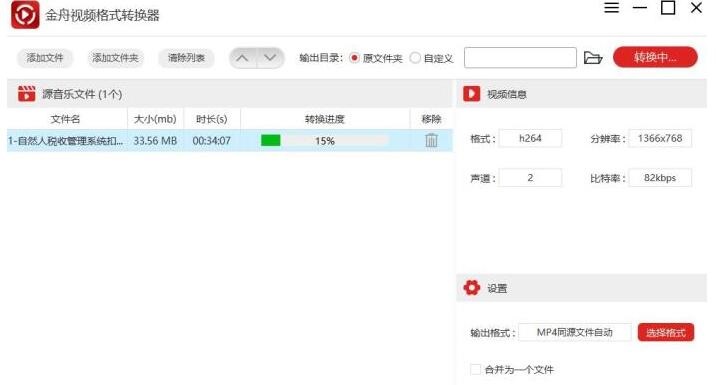Click the 00:34:07 duration cell
The image size is (716, 385).
211,141
